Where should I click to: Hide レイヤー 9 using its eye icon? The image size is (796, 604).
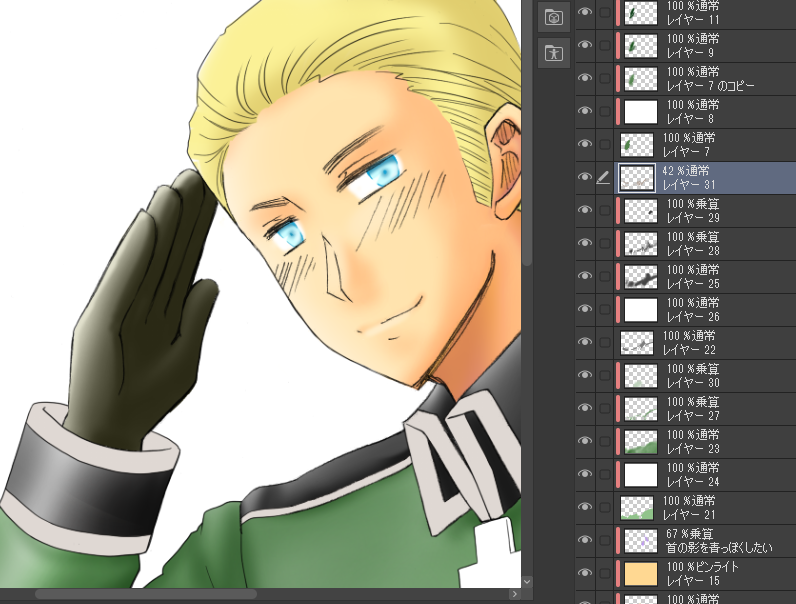[x=585, y=45]
